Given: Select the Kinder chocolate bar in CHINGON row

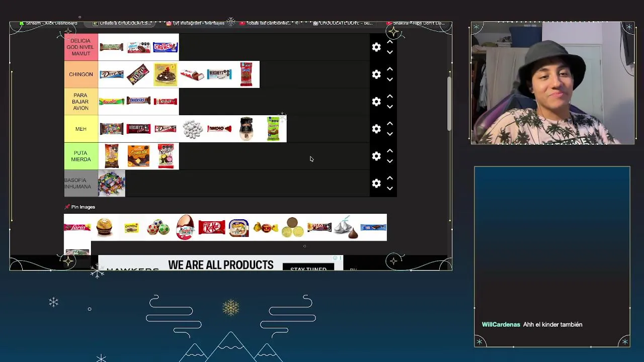Looking at the screenshot, I should [192, 74].
